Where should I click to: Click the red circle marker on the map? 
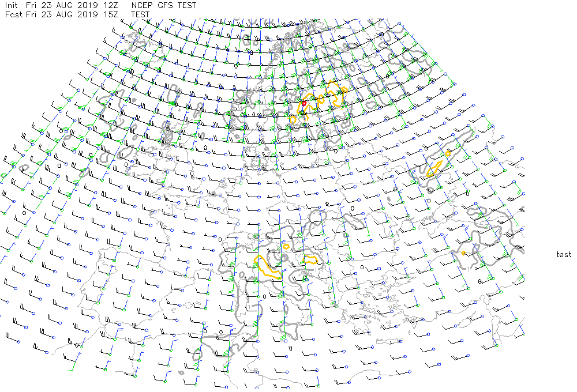304,104
